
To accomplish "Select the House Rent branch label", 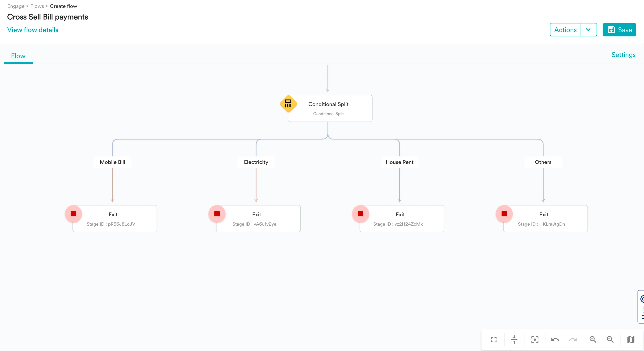I will pyautogui.click(x=400, y=162).
